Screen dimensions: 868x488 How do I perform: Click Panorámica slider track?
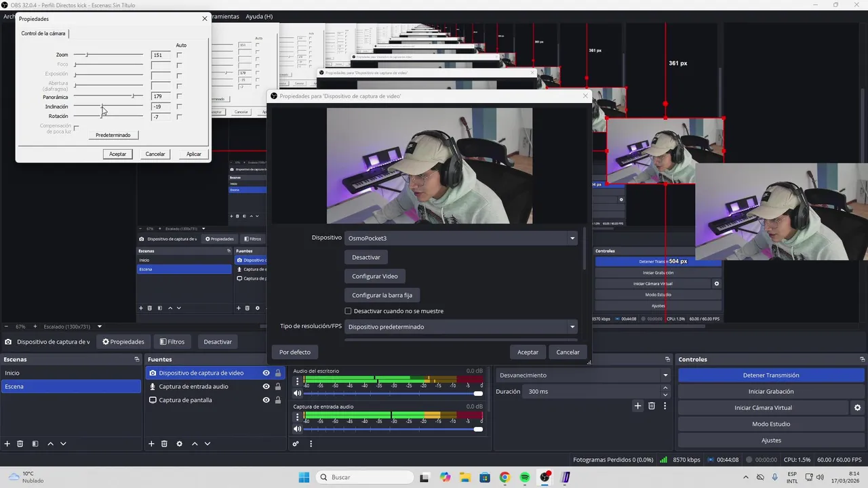(x=108, y=96)
